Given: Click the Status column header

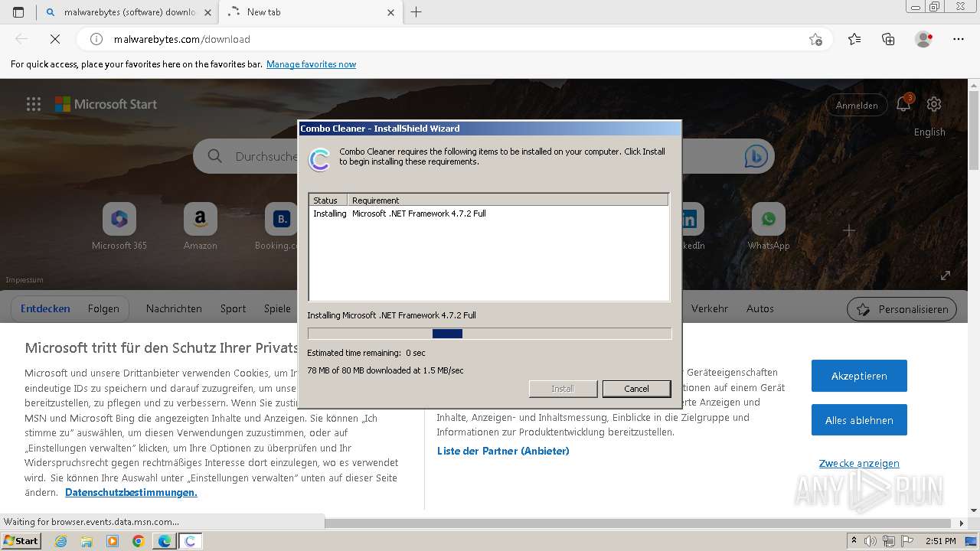Looking at the screenshot, I should 328,200.
